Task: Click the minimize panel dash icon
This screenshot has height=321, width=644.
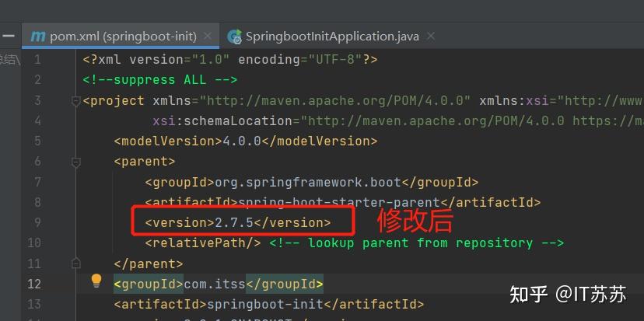Action: coord(9,37)
